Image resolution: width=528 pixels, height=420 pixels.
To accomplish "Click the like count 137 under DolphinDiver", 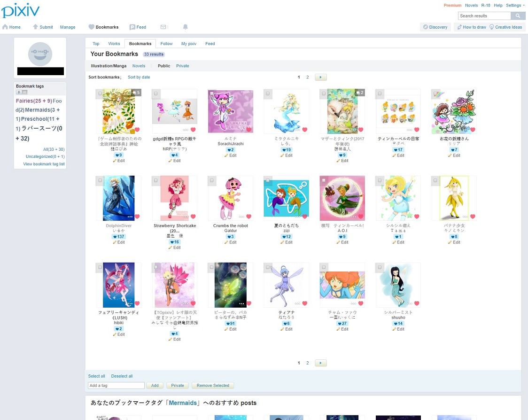I will [118, 237].
